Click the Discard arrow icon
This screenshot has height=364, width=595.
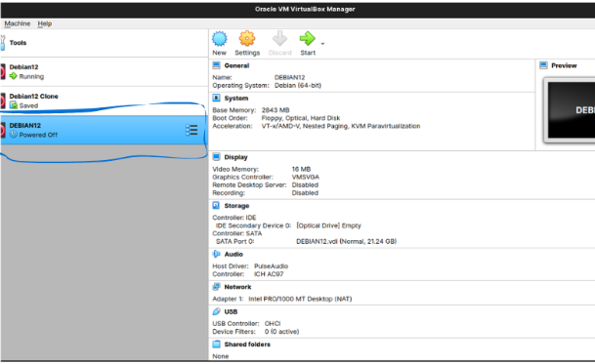click(279, 39)
